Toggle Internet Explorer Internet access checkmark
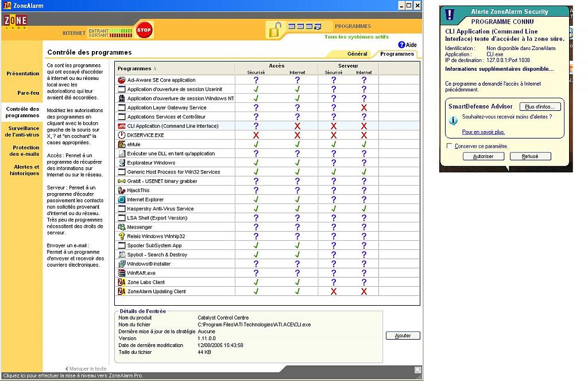Viewport: 588px width, 381px height. (297, 199)
